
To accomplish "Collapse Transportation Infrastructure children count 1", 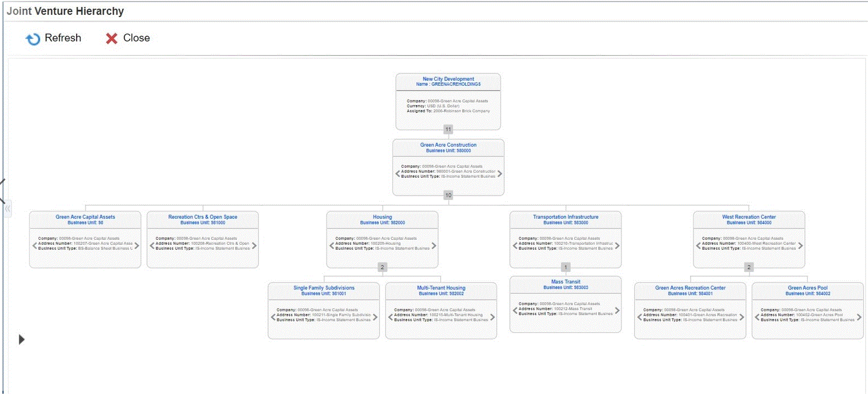I will pyautogui.click(x=566, y=267).
